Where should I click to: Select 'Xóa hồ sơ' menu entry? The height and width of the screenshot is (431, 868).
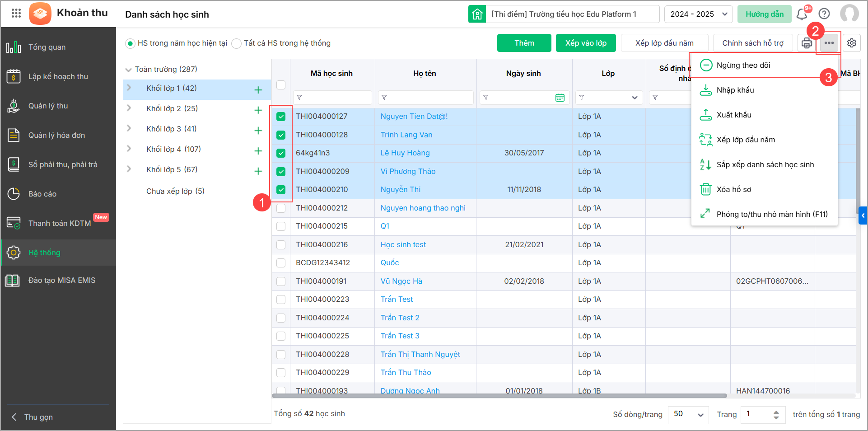734,189
